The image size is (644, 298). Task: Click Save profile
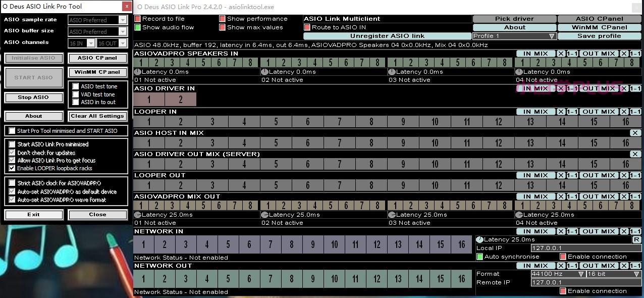599,36
